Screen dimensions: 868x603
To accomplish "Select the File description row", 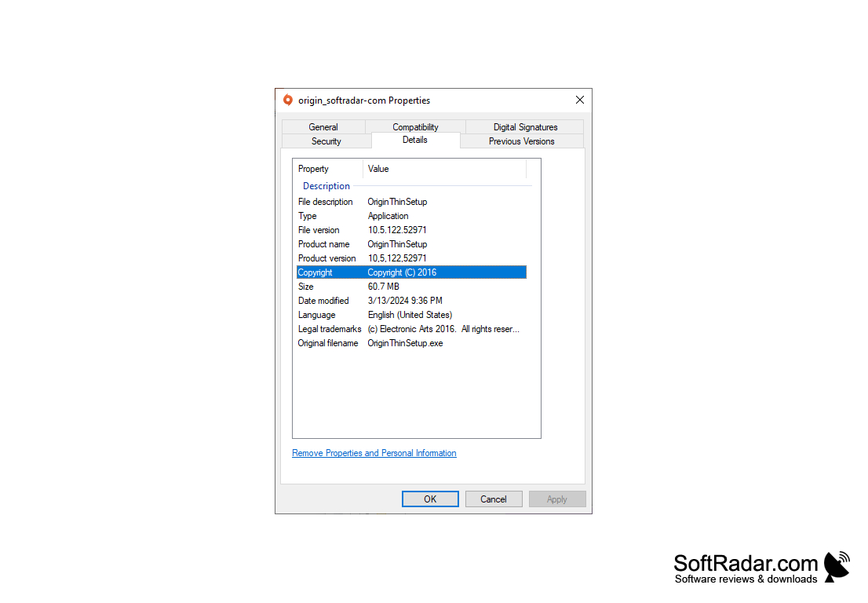I will 411,202.
